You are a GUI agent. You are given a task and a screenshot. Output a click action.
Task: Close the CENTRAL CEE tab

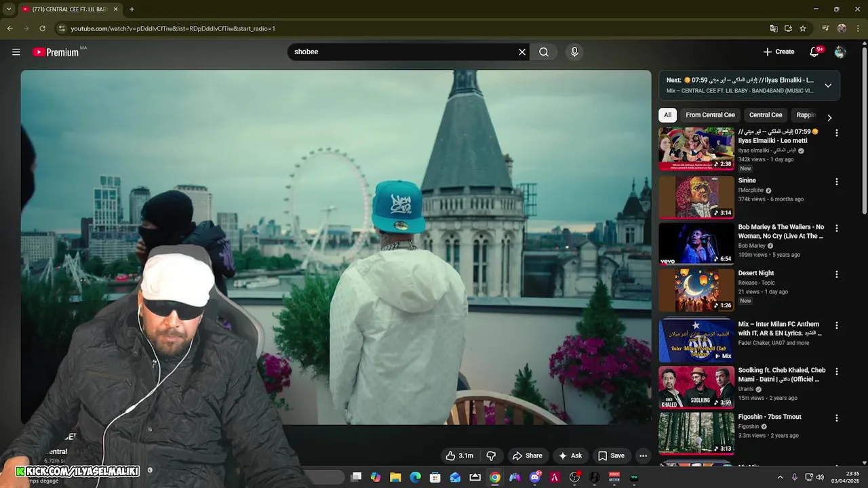click(x=115, y=9)
